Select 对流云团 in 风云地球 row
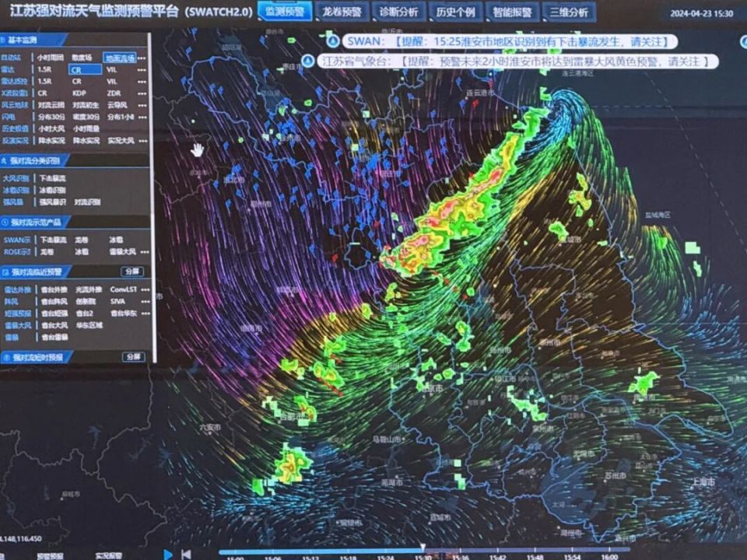Screen dimensions: 747x560 click(x=51, y=105)
